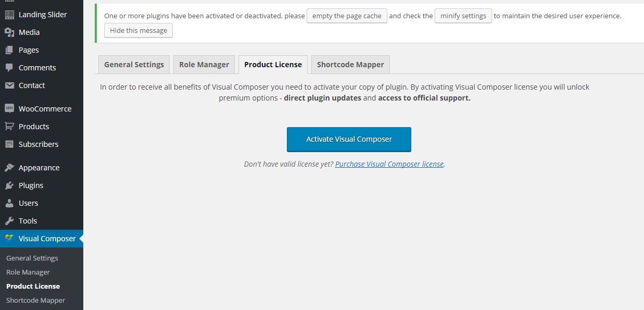
Task: Open Shortcode Mapper submenu link
Action: click(36, 300)
